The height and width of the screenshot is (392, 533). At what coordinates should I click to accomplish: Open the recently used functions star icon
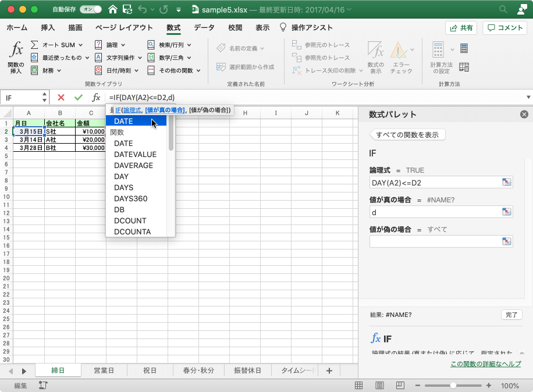34,58
